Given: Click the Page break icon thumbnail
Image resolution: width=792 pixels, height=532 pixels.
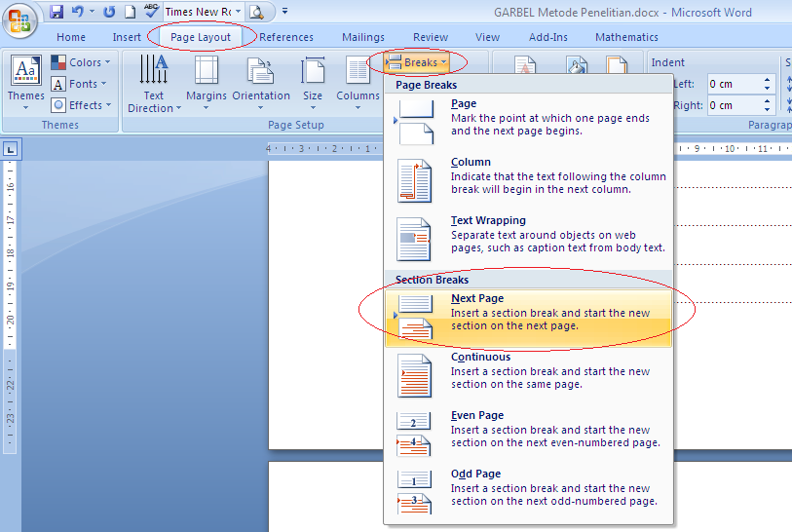Looking at the screenshot, I should (416, 123).
